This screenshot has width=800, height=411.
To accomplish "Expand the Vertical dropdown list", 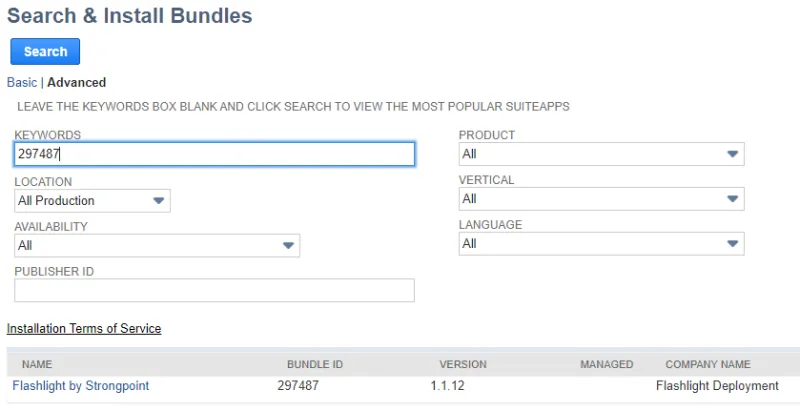I will (602, 199).
